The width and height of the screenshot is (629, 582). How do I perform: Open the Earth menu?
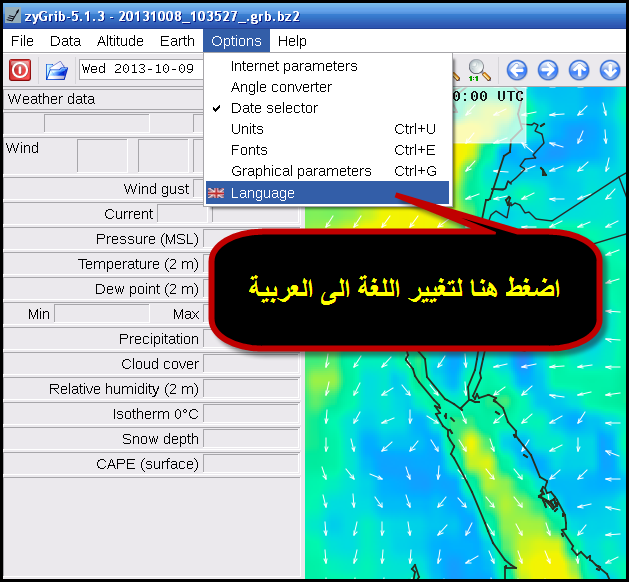coord(177,41)
